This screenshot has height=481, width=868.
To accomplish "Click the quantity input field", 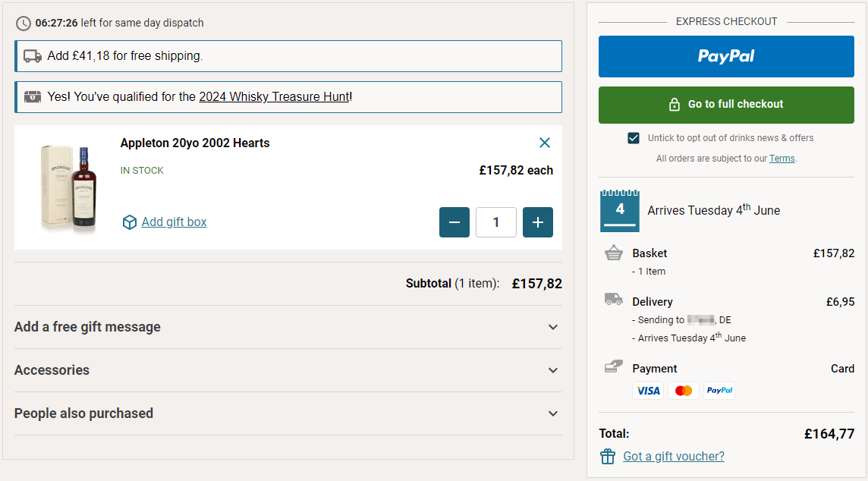I will (x=496, y=222).
